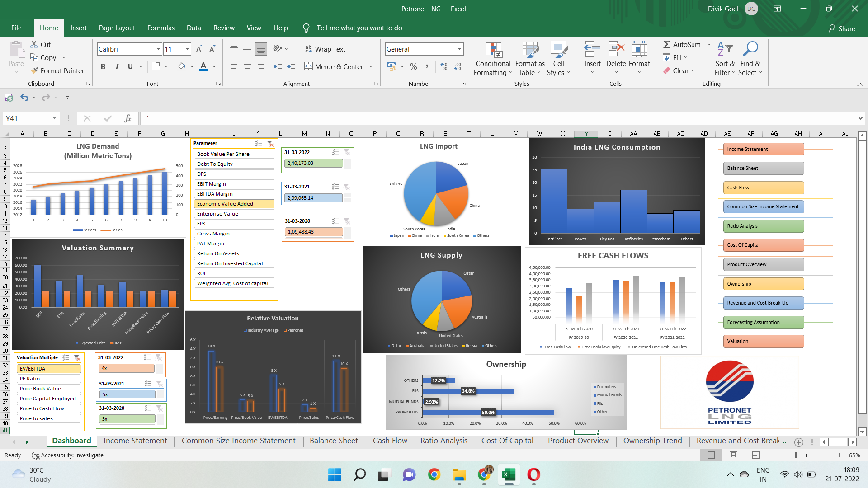Screen dimensions: 868x488
Task: Click the Decrease Indent icon
Action: click(278, 66)
